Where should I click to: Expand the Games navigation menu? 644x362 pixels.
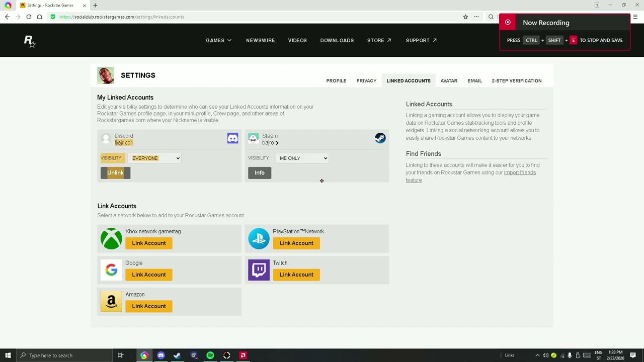pyautogui.click(x=218, y=40)
